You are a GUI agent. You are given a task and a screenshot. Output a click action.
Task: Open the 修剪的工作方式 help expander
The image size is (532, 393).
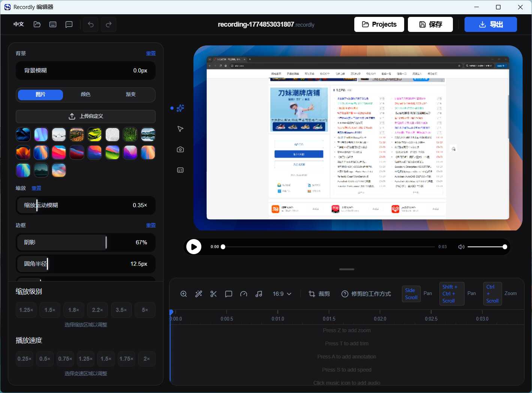366,294
